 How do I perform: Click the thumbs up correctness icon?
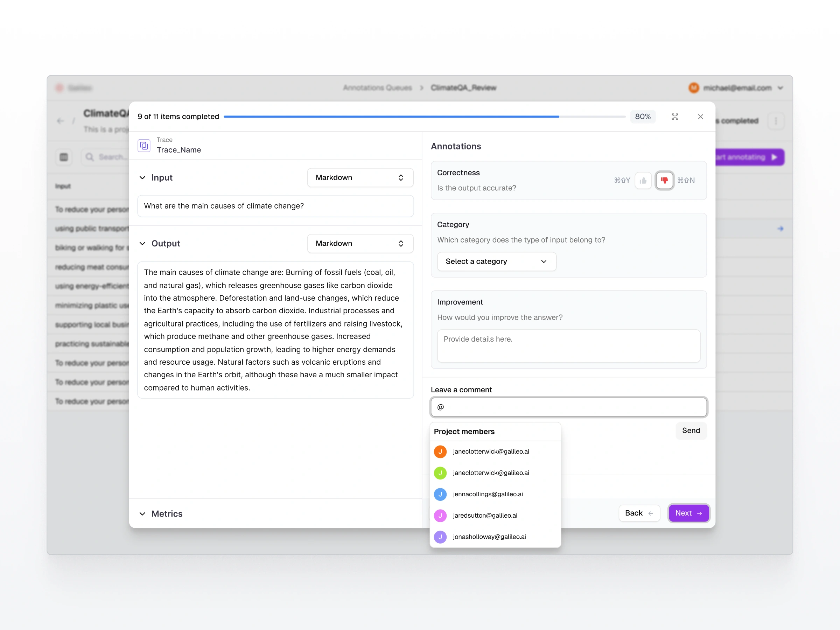coord(643,180)
